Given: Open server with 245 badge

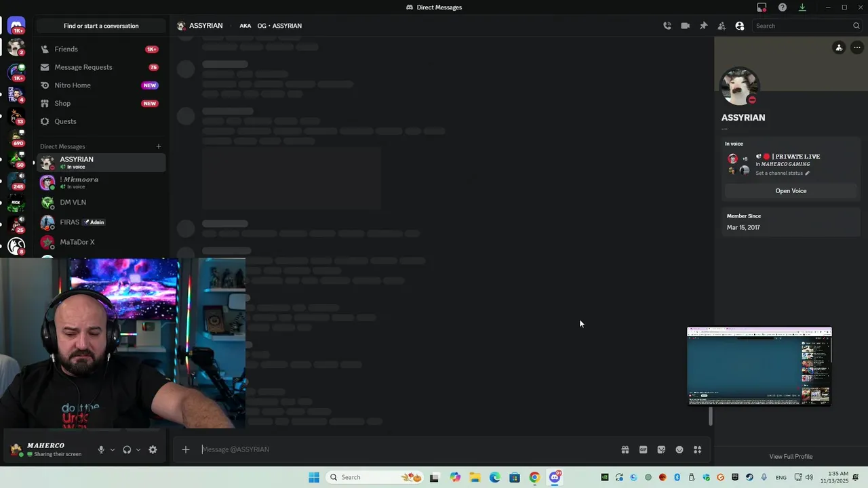Looking at the screenshot, I should tap(16, 181).
